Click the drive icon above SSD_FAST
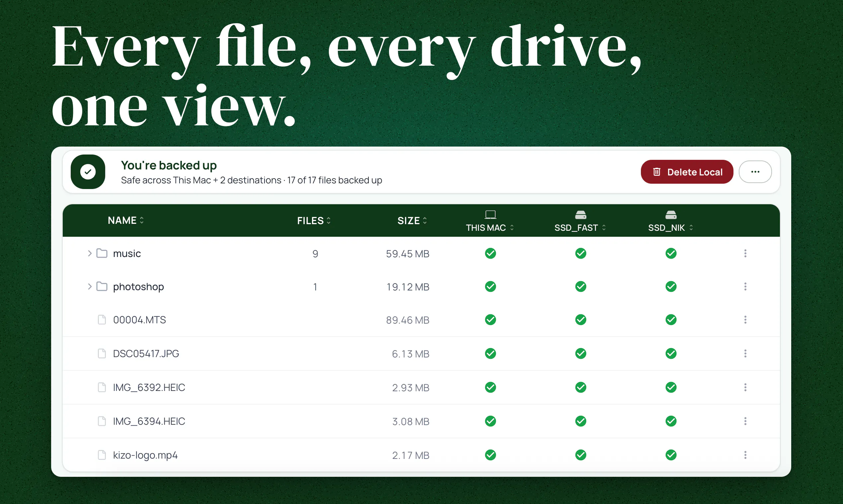 [580, 215]
